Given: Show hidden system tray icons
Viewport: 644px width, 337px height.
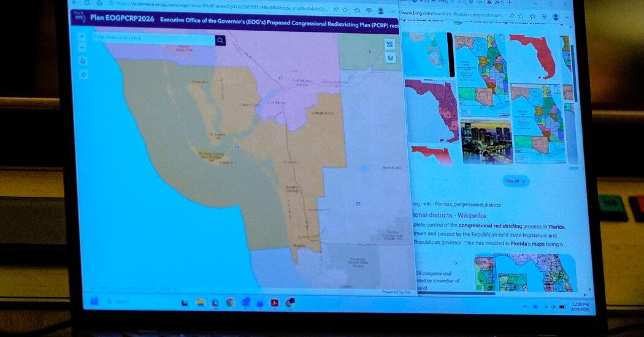Looking at the screenshot, I should tap(525, 306).
